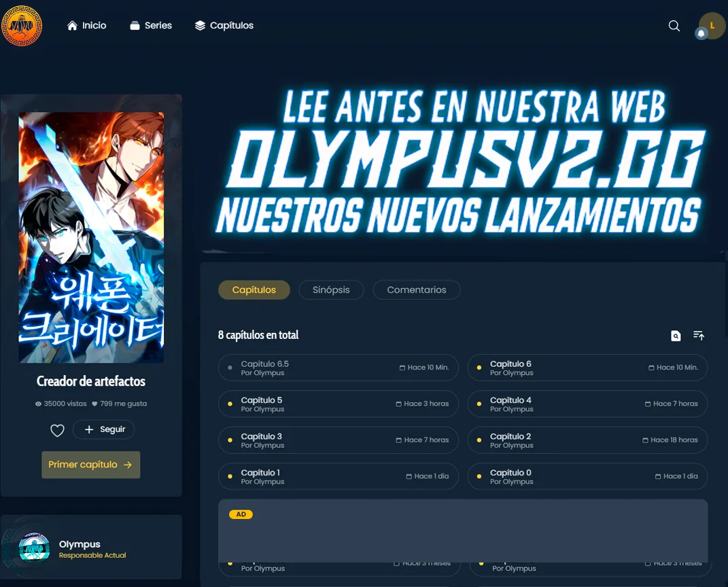Click the notification bell icon
728x587 pixels.
701,33
